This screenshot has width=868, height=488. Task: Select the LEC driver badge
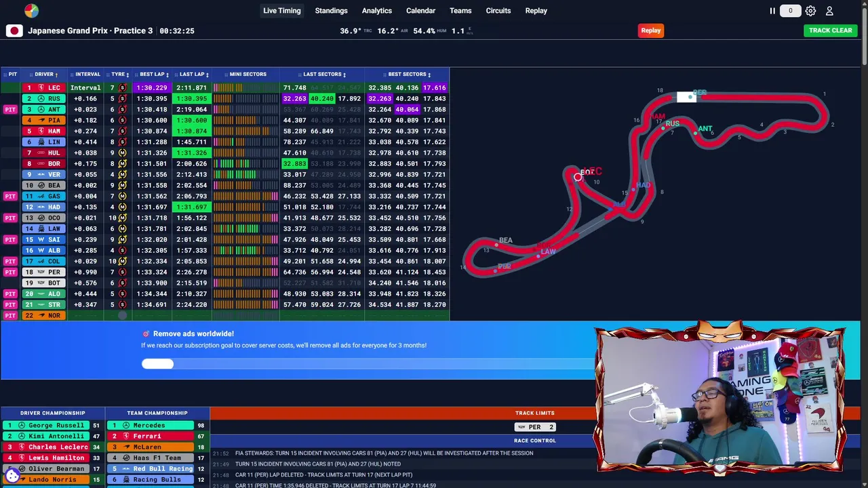pyautogui.click(x=43, y=88)
